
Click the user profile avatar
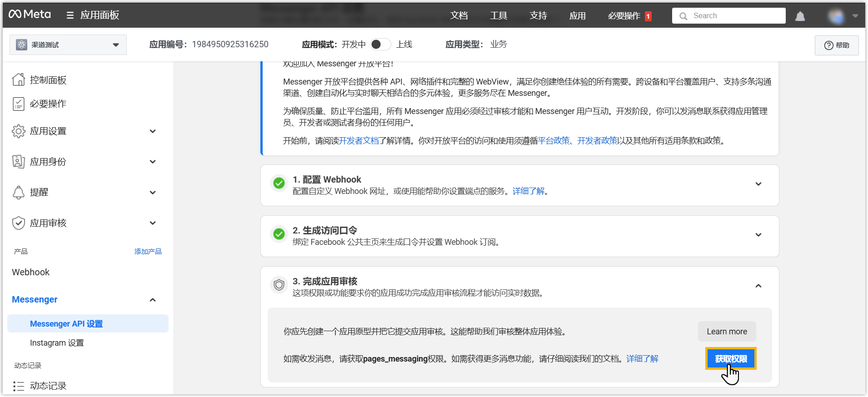coord(836,16)
